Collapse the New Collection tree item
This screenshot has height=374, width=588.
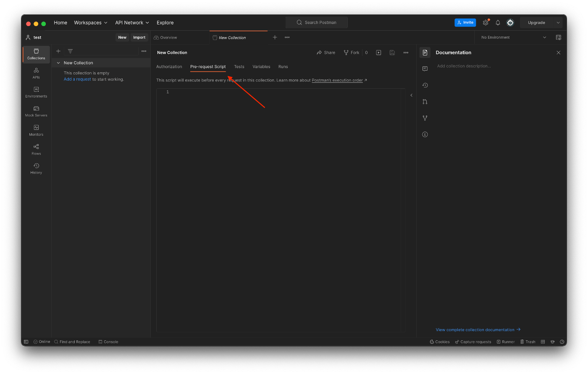pyautogui.click(x=58, y=63)
